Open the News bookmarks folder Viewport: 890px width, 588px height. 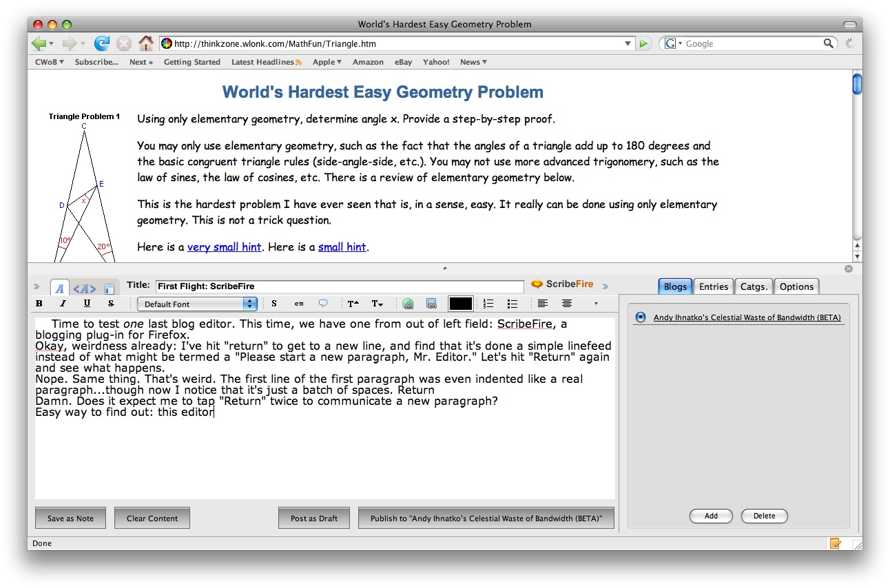click(473, 62)
